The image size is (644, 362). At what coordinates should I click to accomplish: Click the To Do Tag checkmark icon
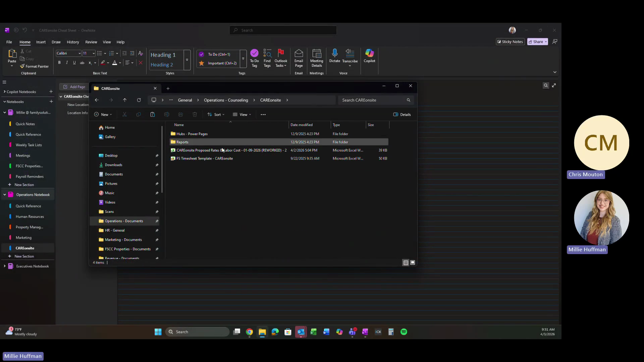coord(254,53)
